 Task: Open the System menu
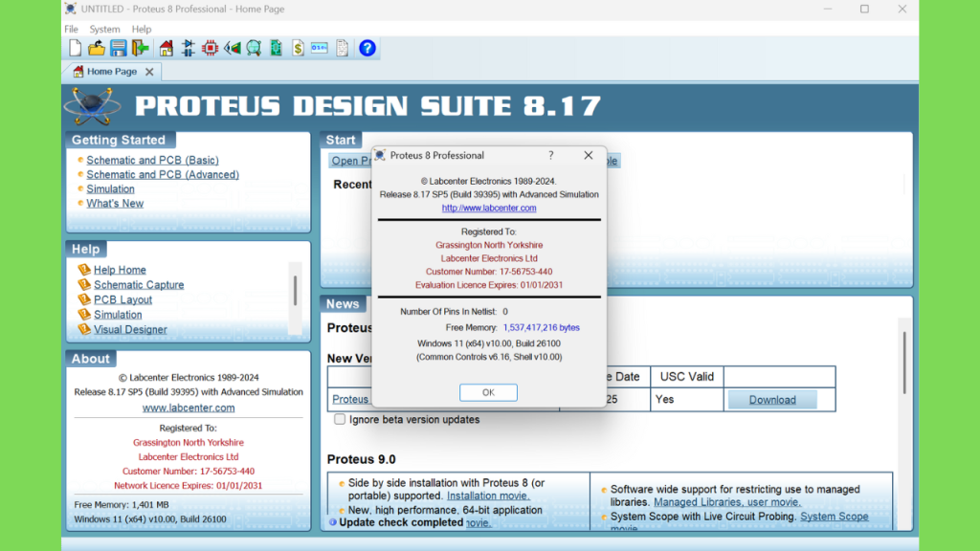click(x=104, y=30)
